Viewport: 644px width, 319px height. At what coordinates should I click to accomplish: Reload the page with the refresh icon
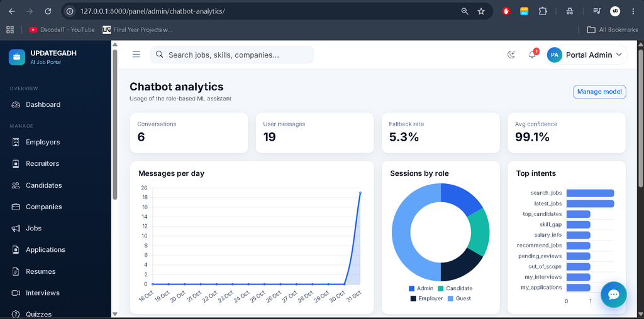coord(48,11)
